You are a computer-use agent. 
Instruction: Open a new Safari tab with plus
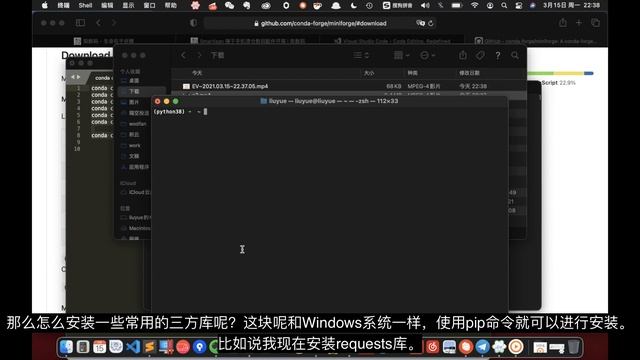point(579,23)
